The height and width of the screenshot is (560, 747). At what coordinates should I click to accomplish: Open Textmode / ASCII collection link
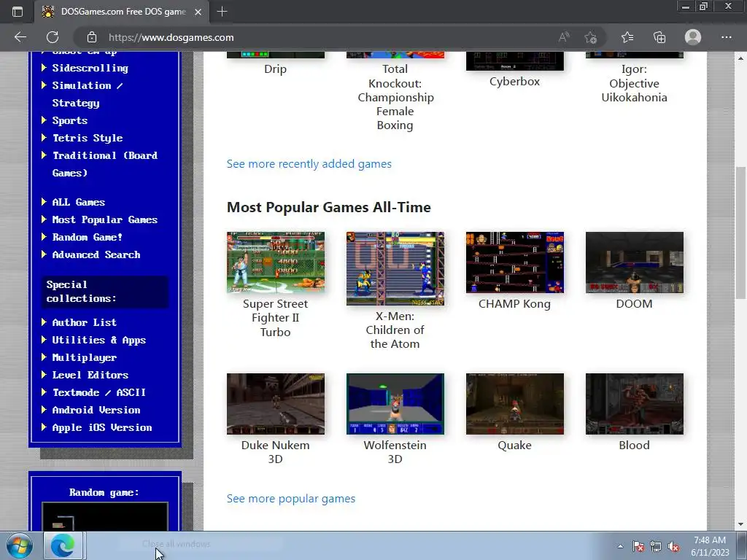click(99, 393)
